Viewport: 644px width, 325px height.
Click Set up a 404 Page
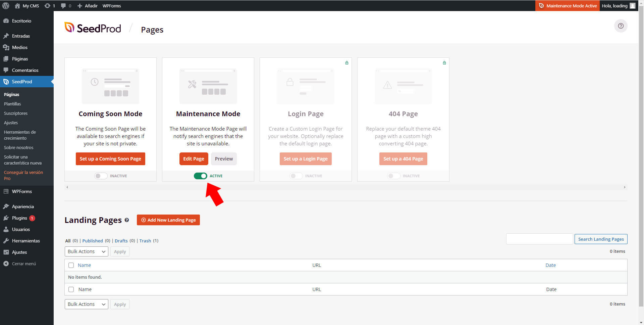point(403,159)
